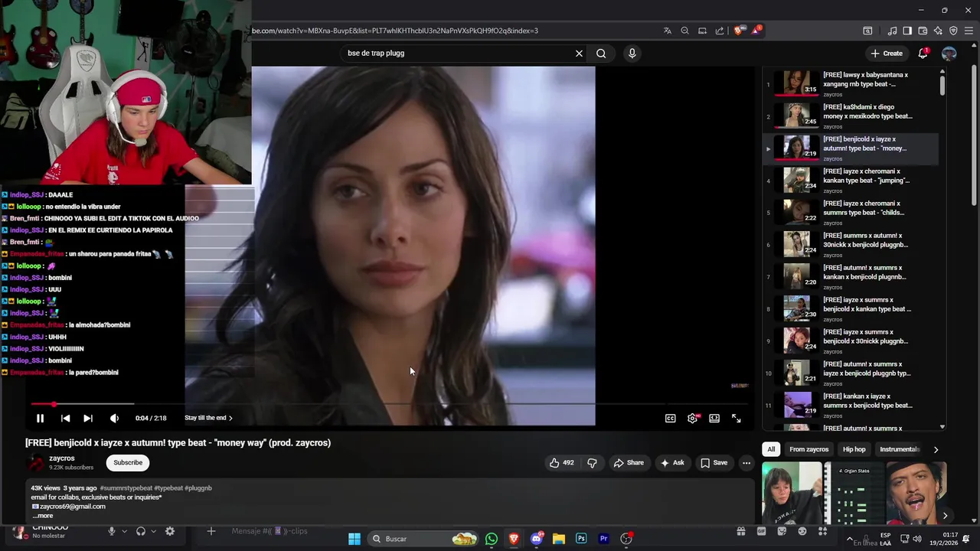The height and width of the screenshot is (551, 980).
Task: Click the zoom-out magnifier in address bar
Action: tap(684, 31)
